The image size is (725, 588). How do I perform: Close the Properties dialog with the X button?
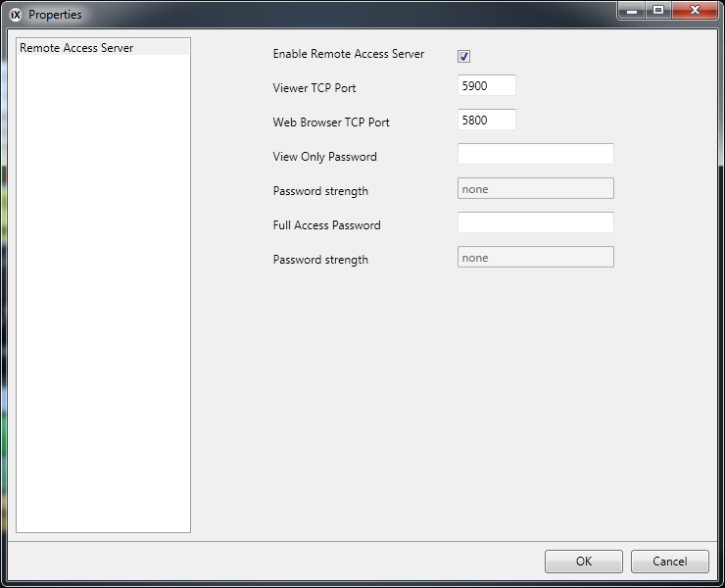694,10
